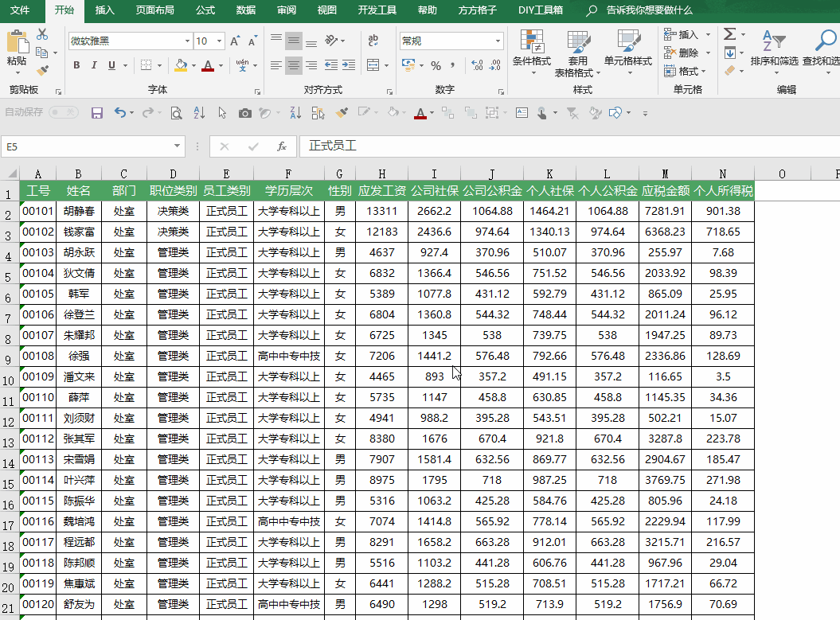Toggle the AutoSave (自动保存) switch
Screen dimensions: 840x620
[64, 113]
